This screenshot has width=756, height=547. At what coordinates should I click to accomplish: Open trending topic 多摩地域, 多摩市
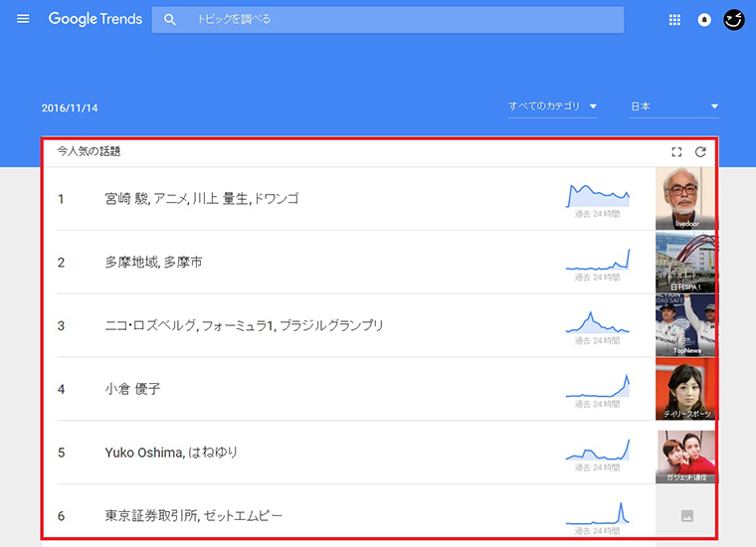click(x=153, y=263)
